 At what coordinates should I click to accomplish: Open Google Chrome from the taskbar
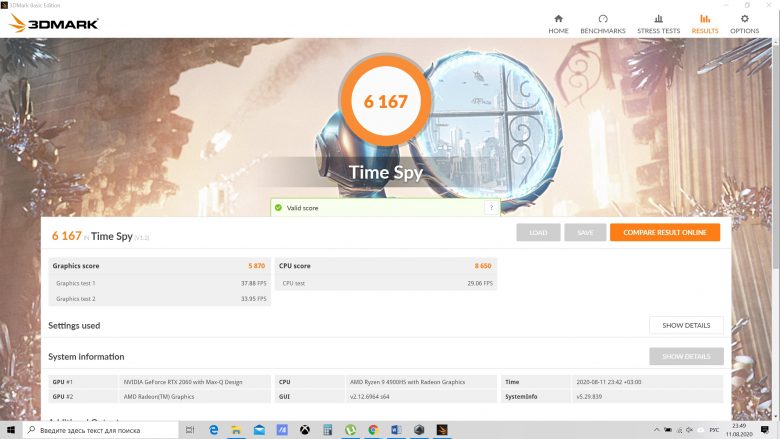pyautogui.click(x=373, y=430)
